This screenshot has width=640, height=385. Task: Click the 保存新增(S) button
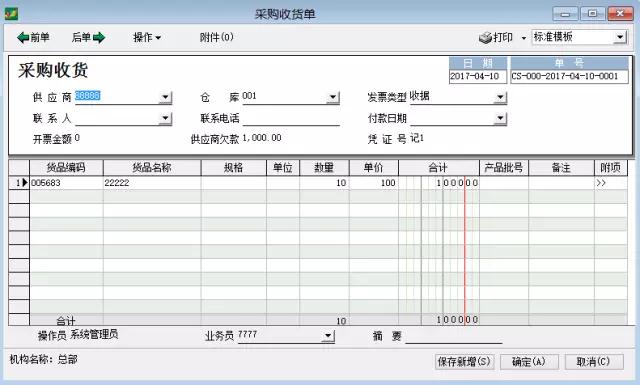pyautogui.click(x=464, y=362)
